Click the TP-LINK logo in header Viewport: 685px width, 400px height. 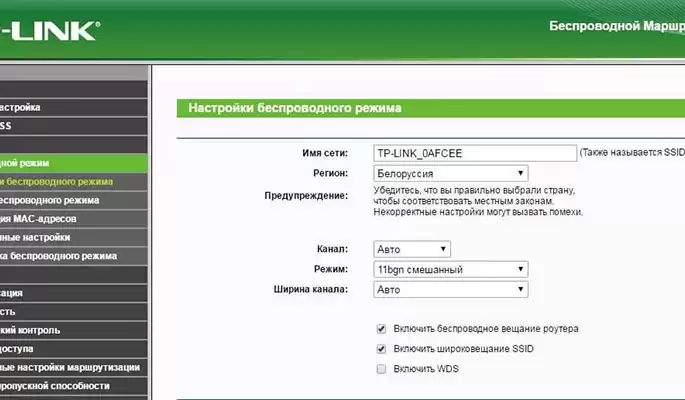click(49, 31)
